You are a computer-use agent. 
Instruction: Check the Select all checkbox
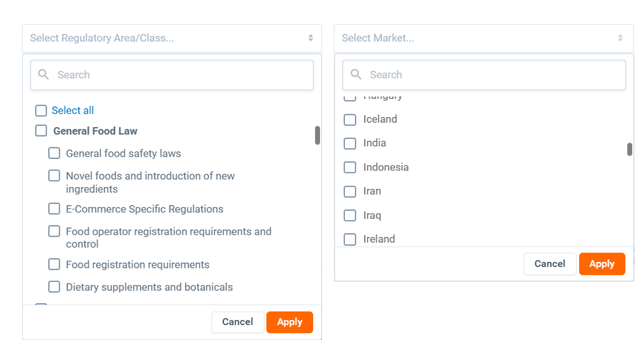point(41,111)
